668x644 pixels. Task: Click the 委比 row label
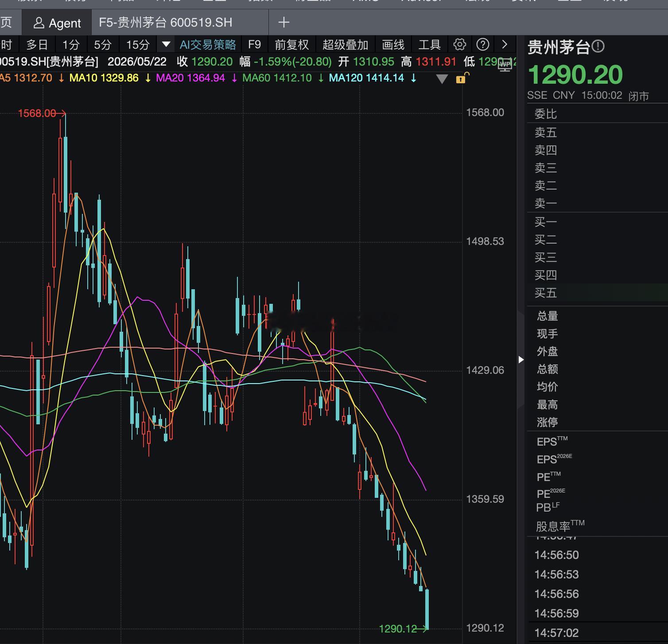coord(546,114)
